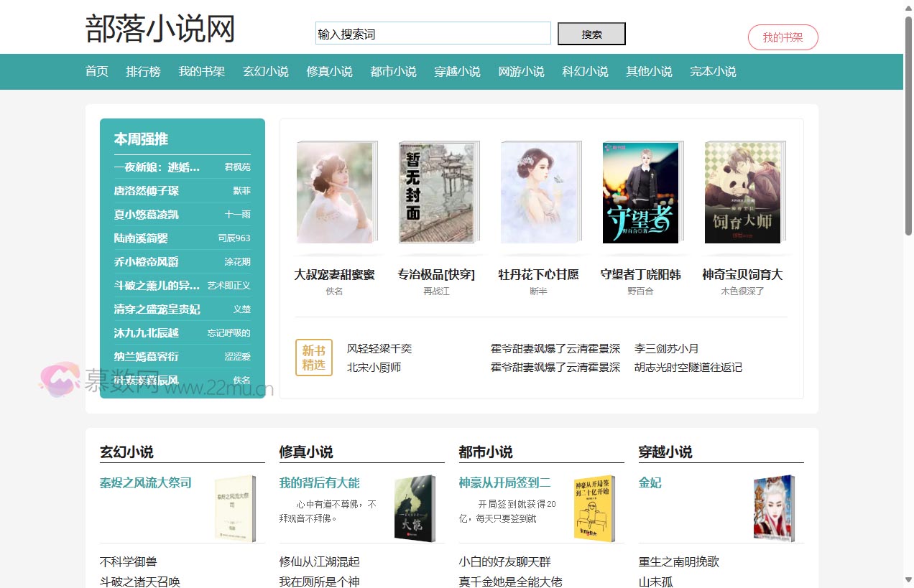Screen dimensions: 914x588
Task: Click the 北宋小厨师 new book link
Action: [x=374, y=368]
